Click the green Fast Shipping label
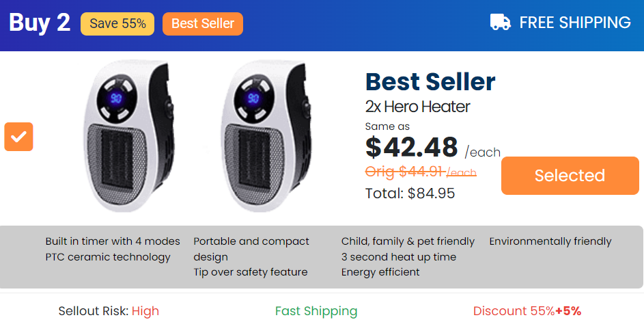The width and height of the screenshot is (644, 322). tap(316, 311)
